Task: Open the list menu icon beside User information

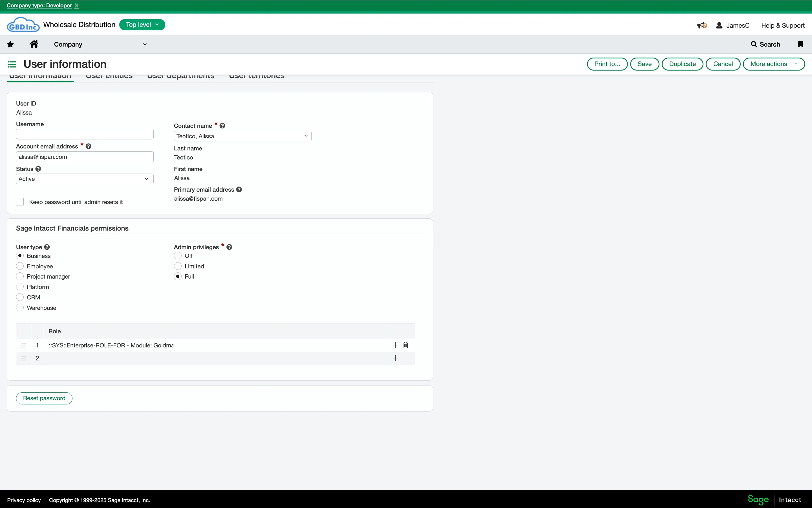Action: 12,64
